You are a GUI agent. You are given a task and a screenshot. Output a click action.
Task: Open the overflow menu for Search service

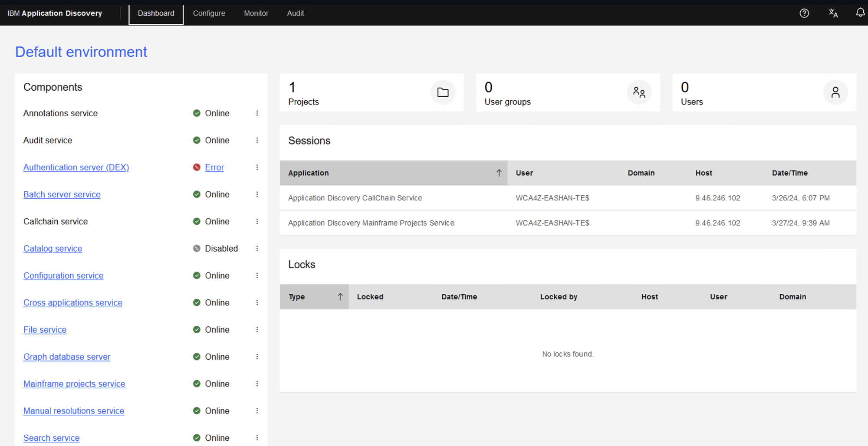[x=257, y=438]
